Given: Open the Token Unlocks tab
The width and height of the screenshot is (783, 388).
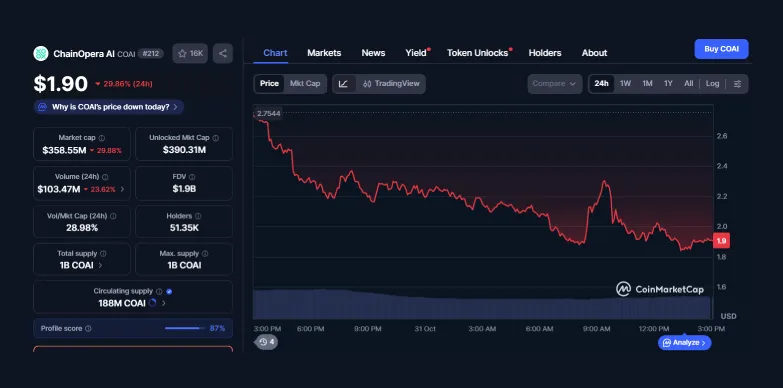Looking at the screenshot, I should point(478,53).
